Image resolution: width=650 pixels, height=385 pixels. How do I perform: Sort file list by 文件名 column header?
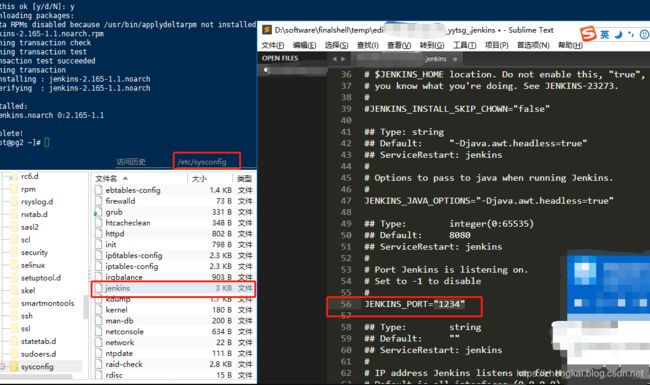pos(140,179)
